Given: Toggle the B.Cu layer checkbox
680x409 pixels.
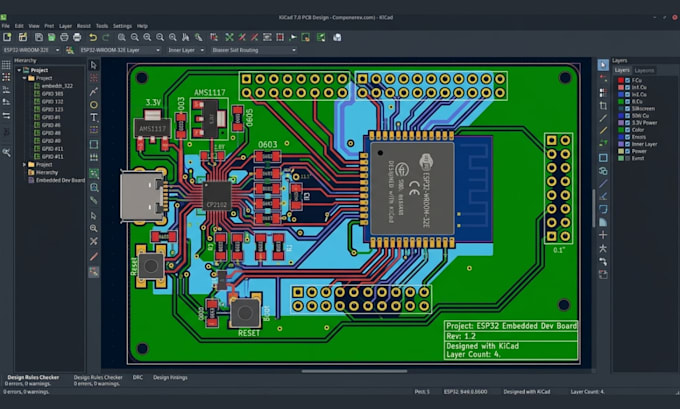Looking at the screenshot, I should pyautogui.click(x=628, y=101).
